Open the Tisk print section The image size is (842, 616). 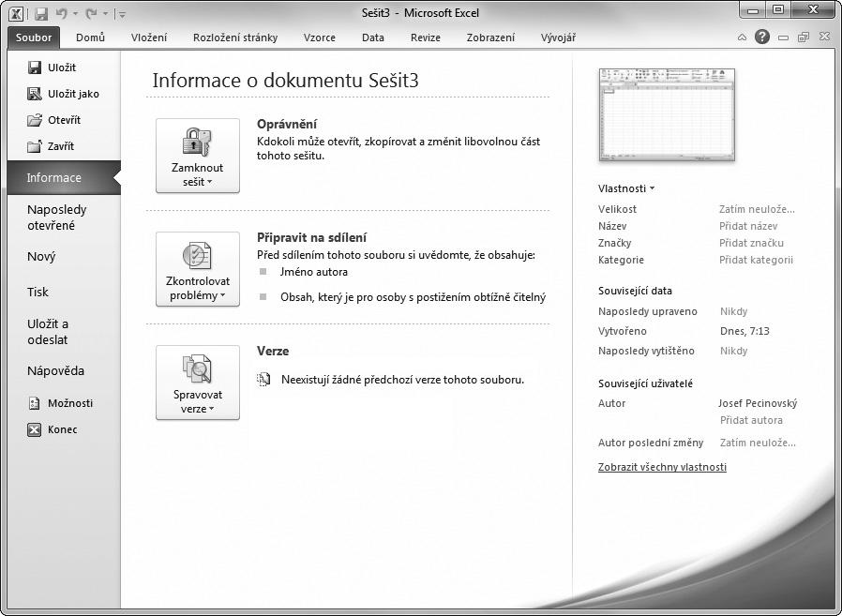(64, 293)
